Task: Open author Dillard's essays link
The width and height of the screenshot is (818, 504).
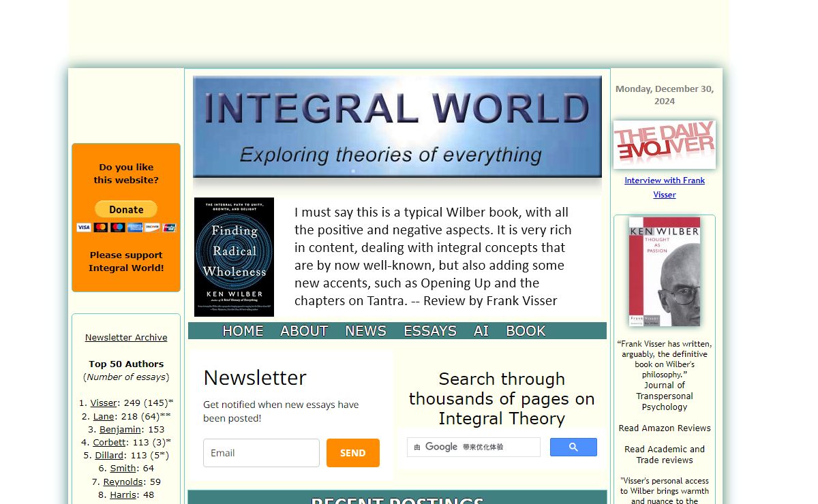Action: (109, 456)
